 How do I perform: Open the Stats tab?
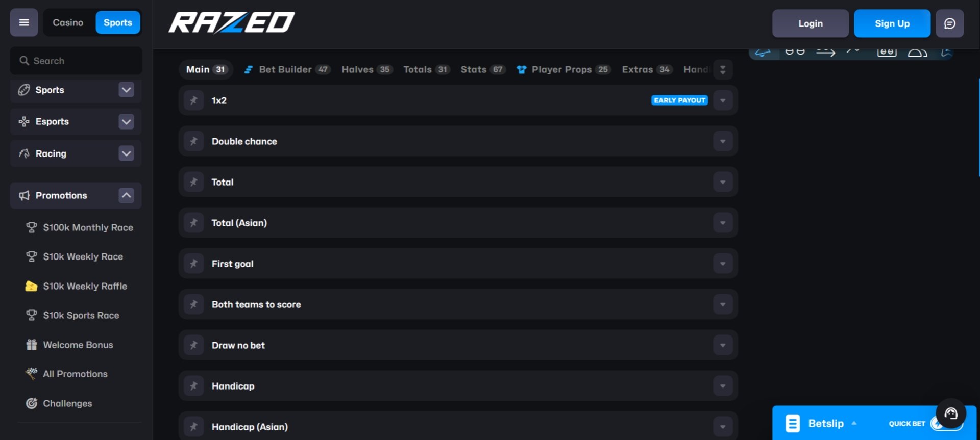tap(483, 69)
